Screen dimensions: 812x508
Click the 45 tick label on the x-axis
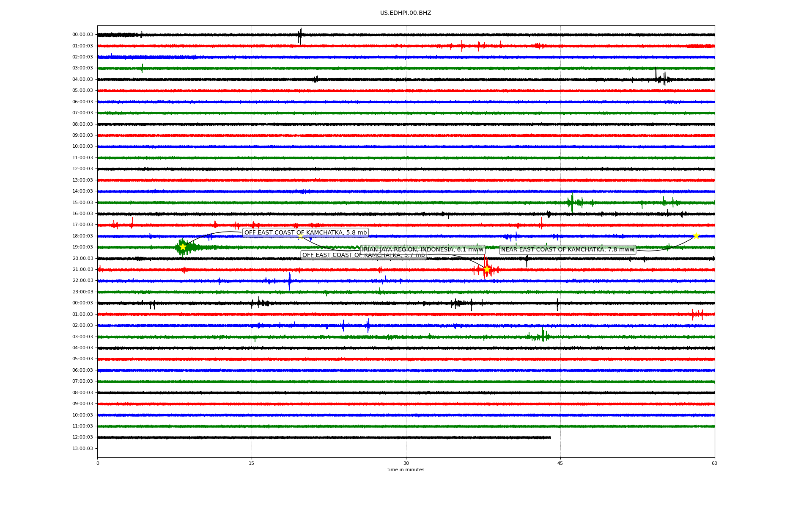pyautogui.click(x=560, y=463)
